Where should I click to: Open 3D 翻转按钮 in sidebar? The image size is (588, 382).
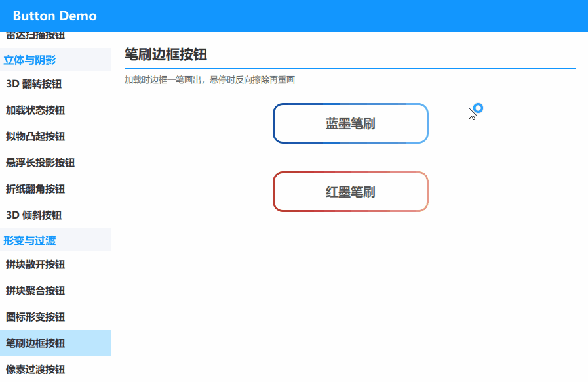(x=55, y=84)
